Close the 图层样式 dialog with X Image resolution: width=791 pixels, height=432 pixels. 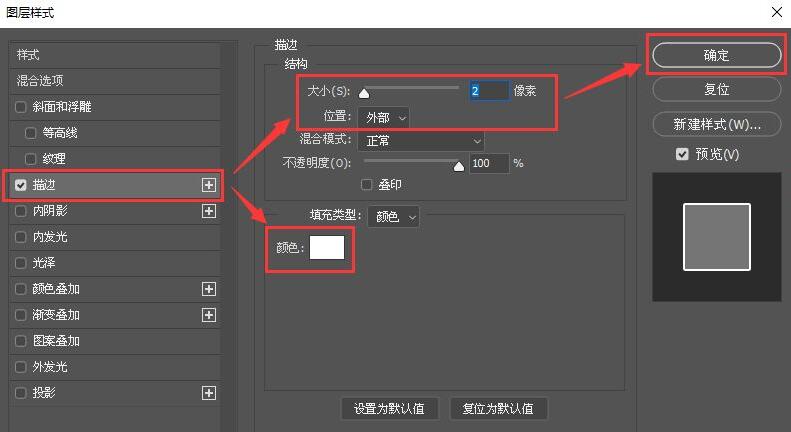(x=777, y=12)
